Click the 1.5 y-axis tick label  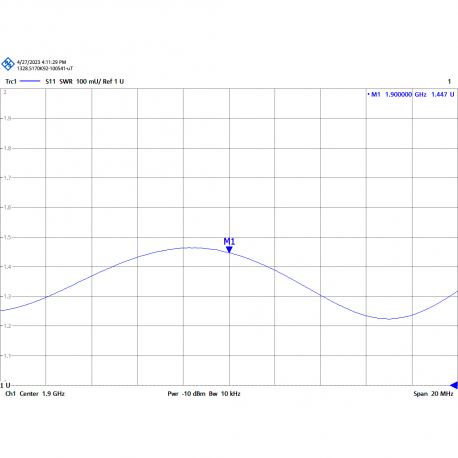point(7,237)
